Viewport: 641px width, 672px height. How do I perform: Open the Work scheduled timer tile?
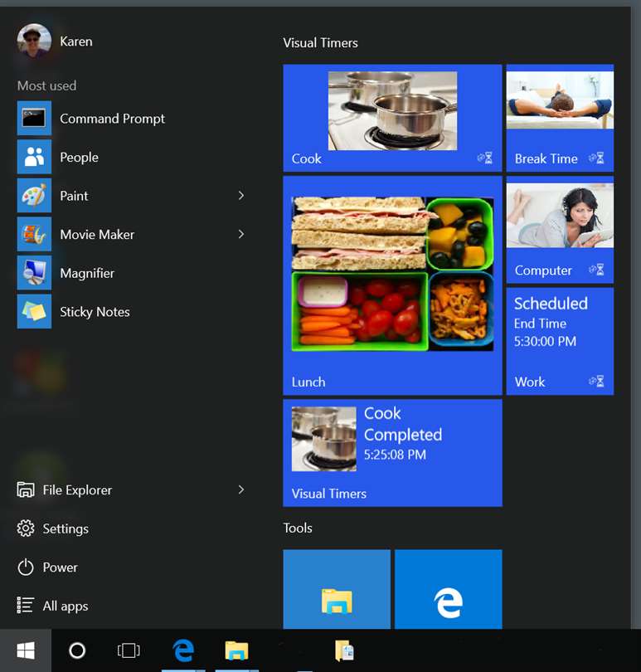click(x=560, y=341)
